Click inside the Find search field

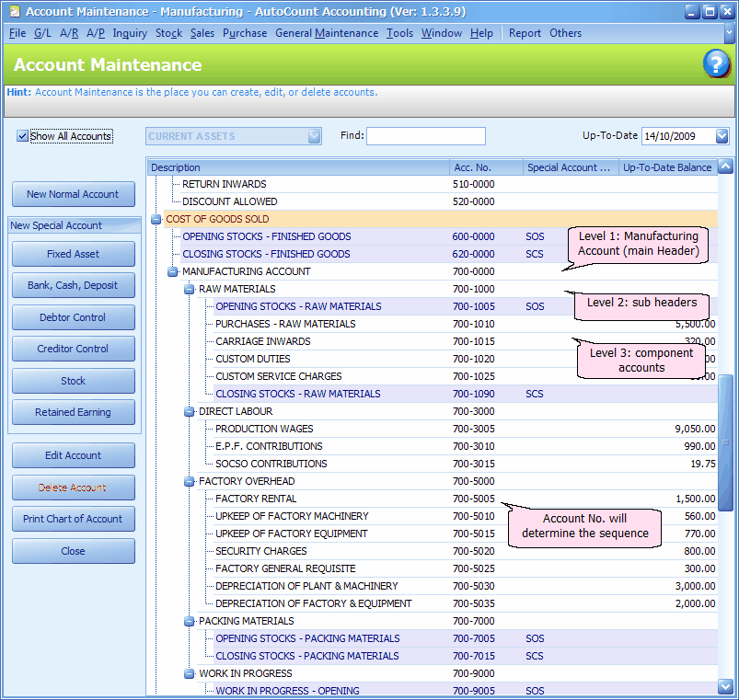coord(425,136)
